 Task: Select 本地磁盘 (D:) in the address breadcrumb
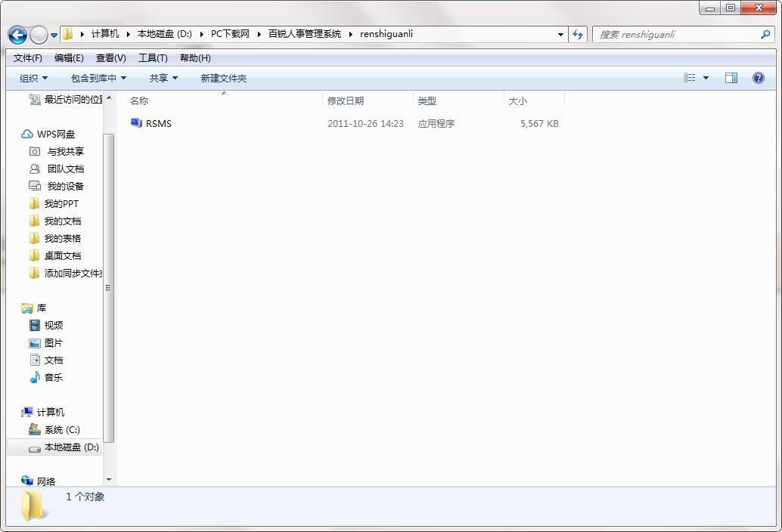point(165,34)
